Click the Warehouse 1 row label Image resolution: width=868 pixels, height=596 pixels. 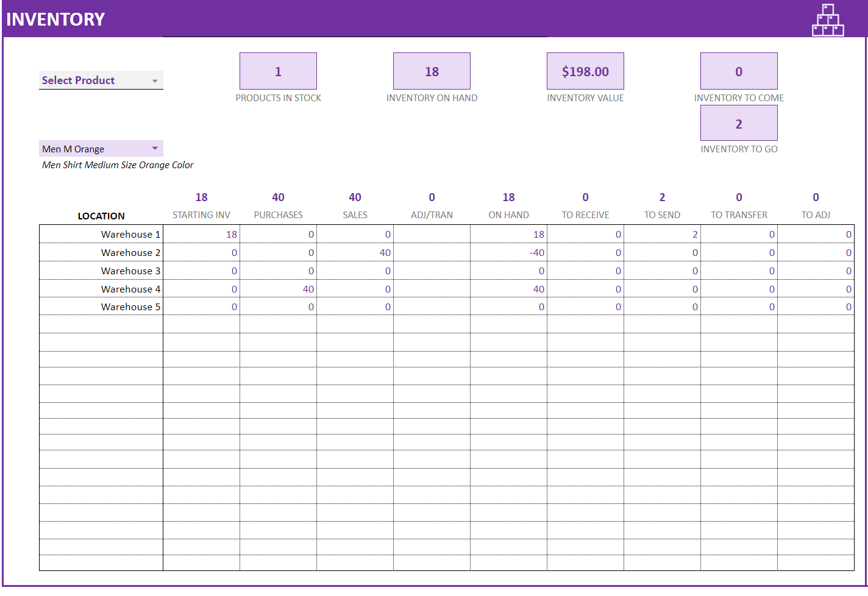(x=130, y=234)
